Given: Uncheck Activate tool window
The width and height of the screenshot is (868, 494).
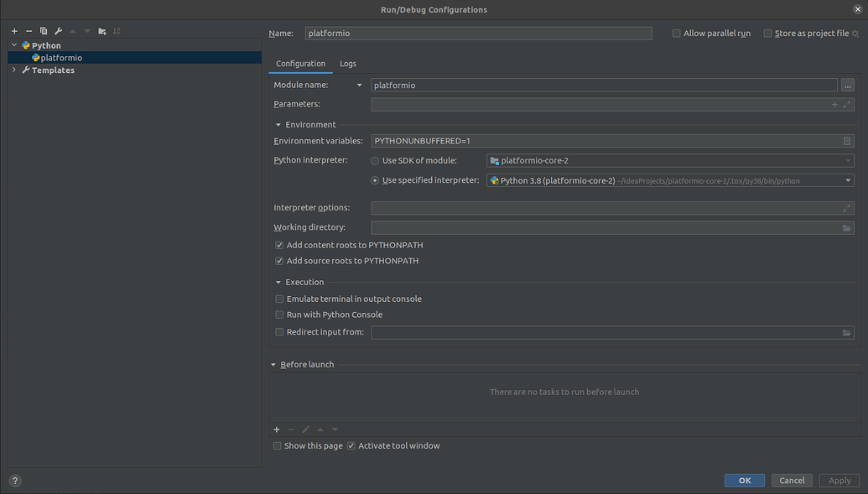Looking at the screenshot, I should 351,446.
